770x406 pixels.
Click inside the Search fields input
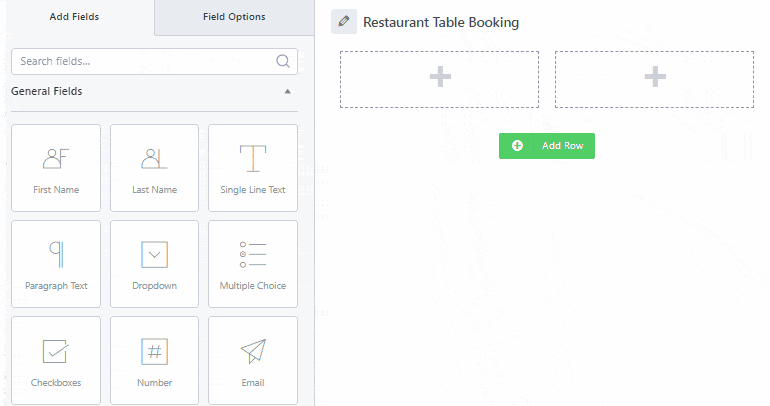[140, 61]
